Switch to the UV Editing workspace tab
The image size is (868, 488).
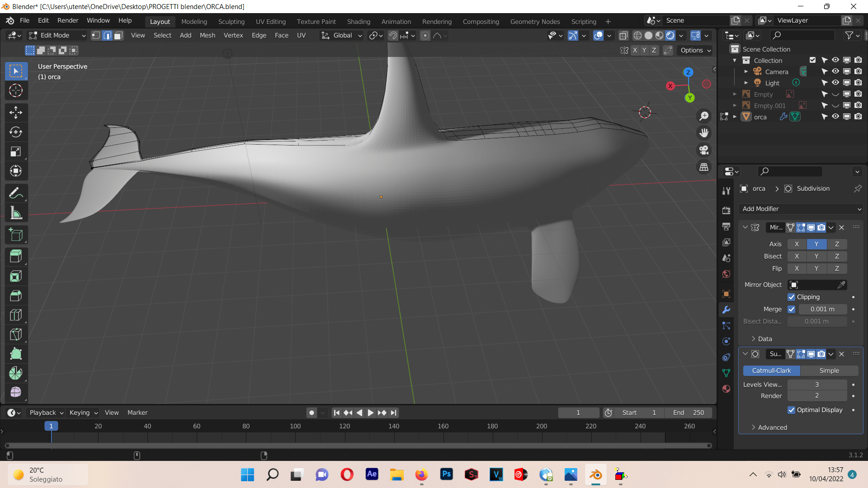pyautogui.click(x=270, y=22)
